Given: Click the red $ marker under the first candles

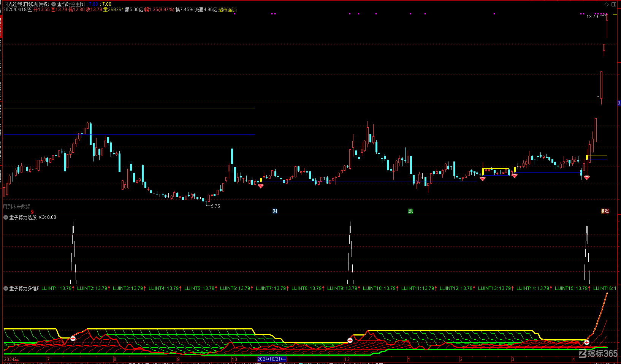Looking at the screenshot, I should pos(32,212).
